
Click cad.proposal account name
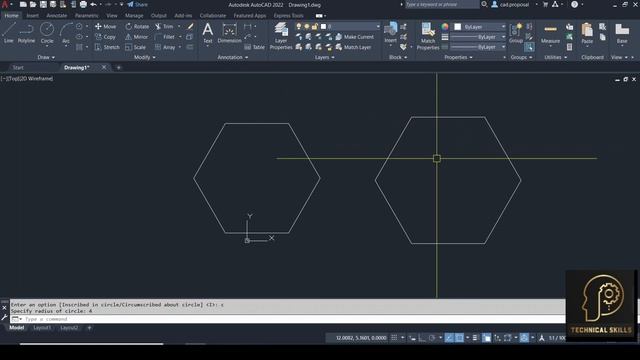pos(514,4)
